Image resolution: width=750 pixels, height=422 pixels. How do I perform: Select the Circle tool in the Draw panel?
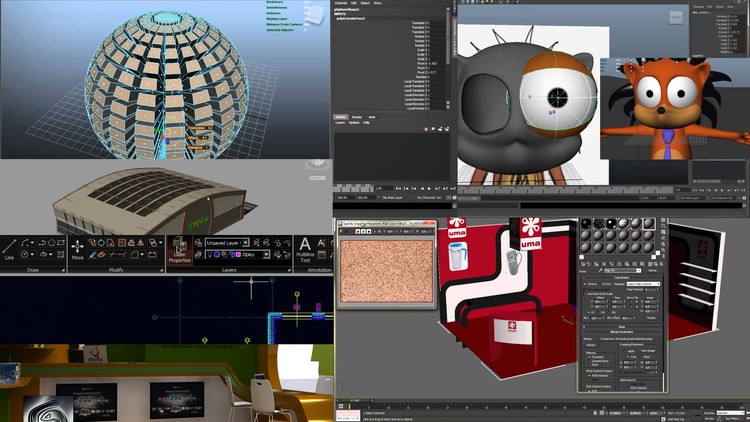25,255
